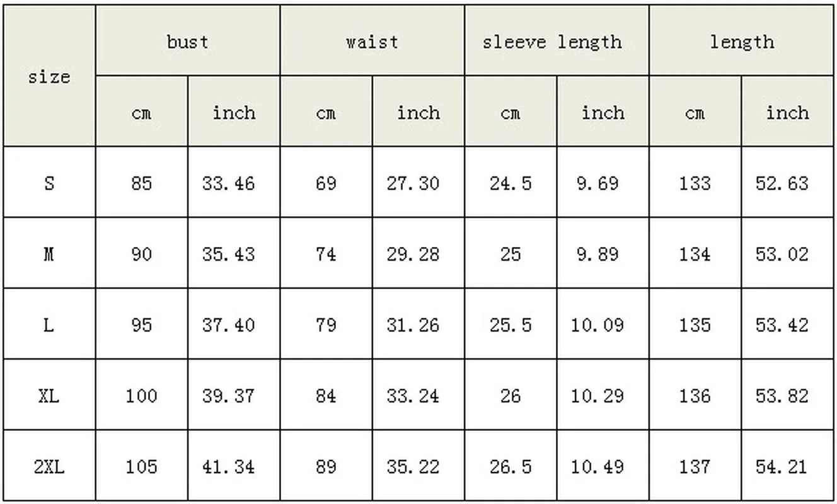
Task: Click the 54.21 length inch cell
Action: pyautogui.click(x=782, y=467)
